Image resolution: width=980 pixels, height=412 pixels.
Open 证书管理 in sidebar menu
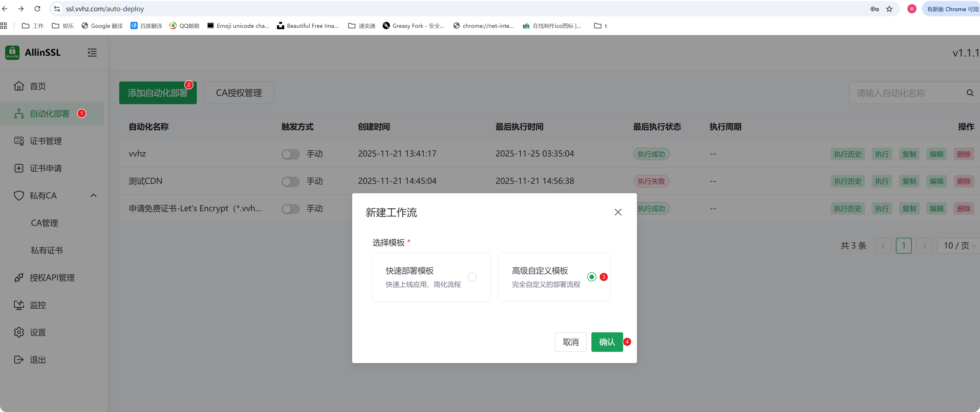coord(46,141)
